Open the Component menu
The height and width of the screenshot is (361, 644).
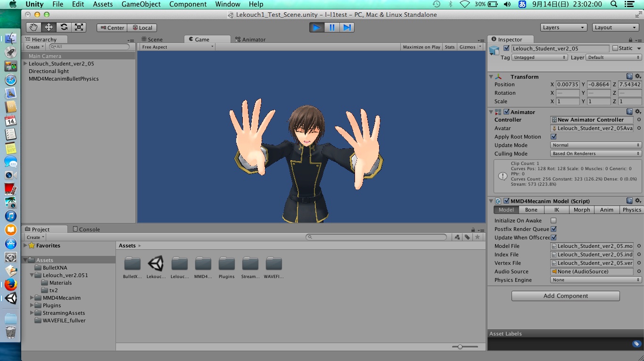(188, 4)
